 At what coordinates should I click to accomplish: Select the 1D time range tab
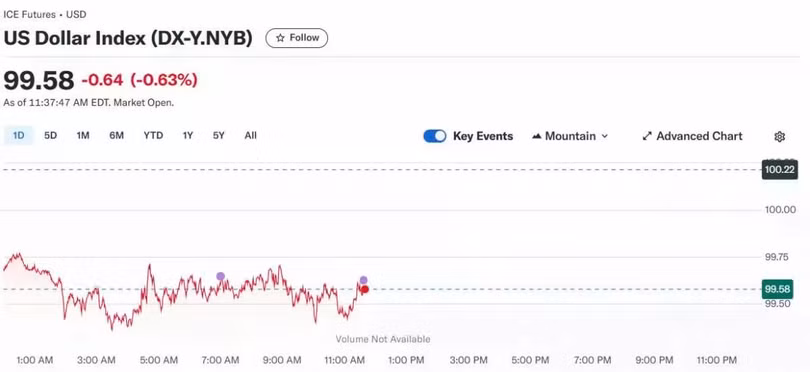pos(19,136)
